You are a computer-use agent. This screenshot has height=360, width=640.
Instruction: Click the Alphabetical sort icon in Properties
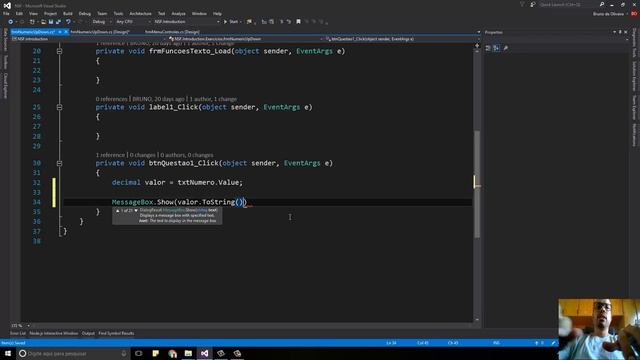click(x=496, y=48)
